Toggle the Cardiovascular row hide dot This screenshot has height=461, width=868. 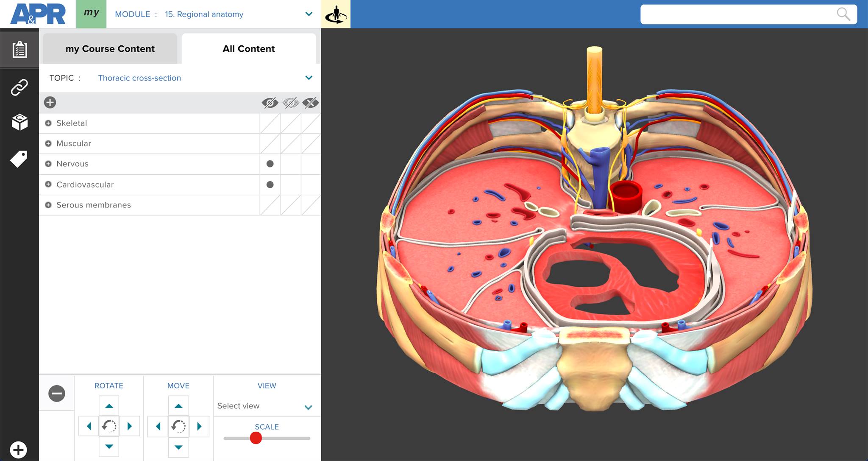270,184
